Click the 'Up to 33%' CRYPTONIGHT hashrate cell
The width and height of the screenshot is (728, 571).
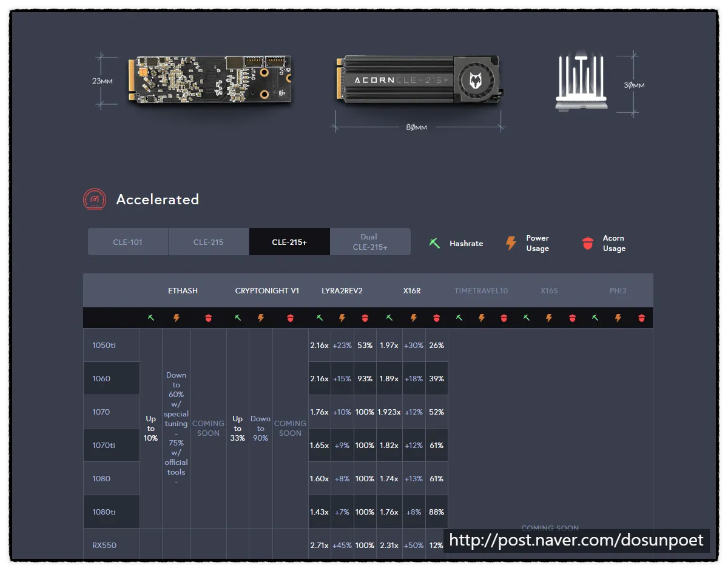click(x=238, y=429)
